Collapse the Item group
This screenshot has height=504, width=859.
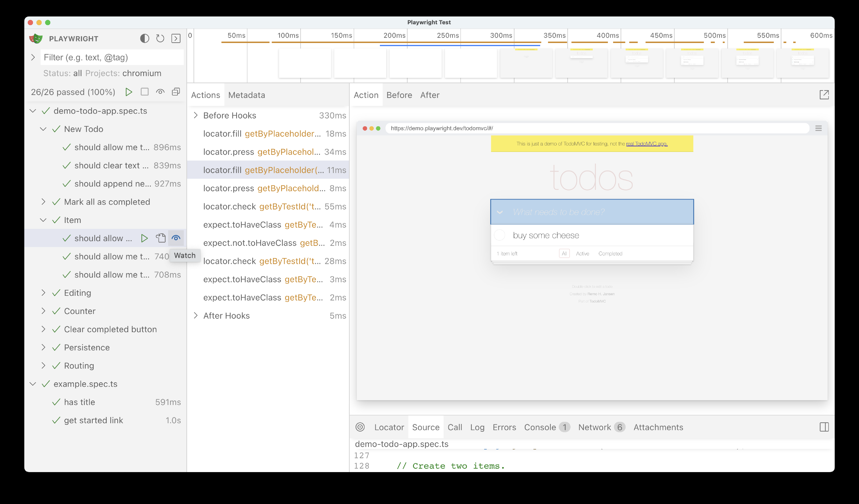(43, 220)
